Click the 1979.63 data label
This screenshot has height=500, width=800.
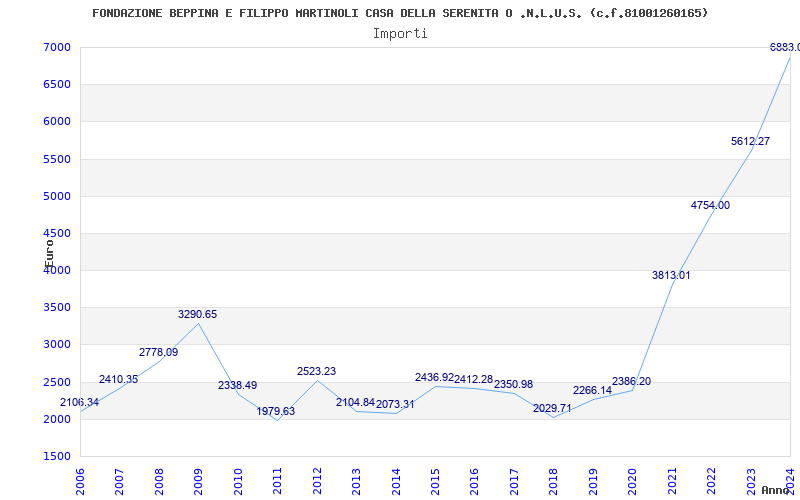[x=276, y=411]
